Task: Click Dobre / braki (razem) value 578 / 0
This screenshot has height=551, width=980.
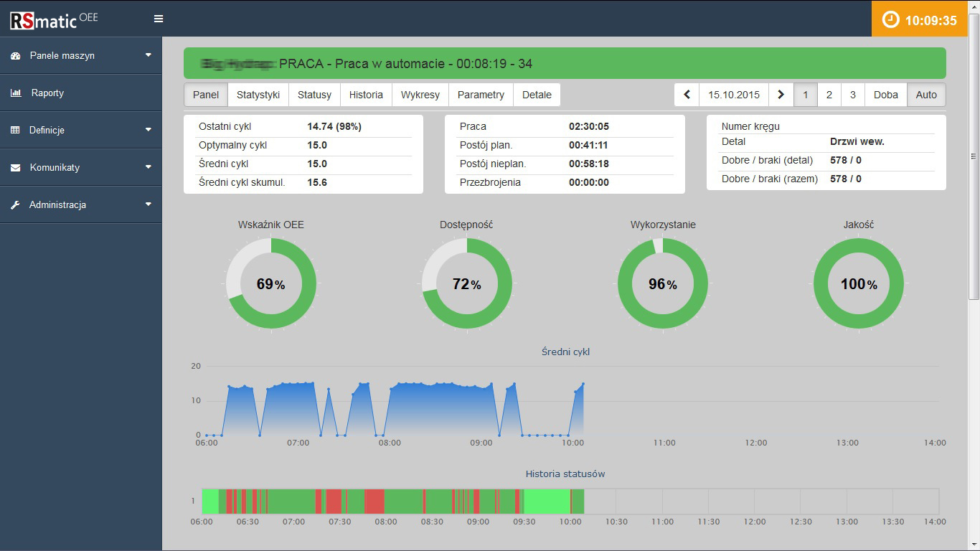Action: tap(846, 179)
